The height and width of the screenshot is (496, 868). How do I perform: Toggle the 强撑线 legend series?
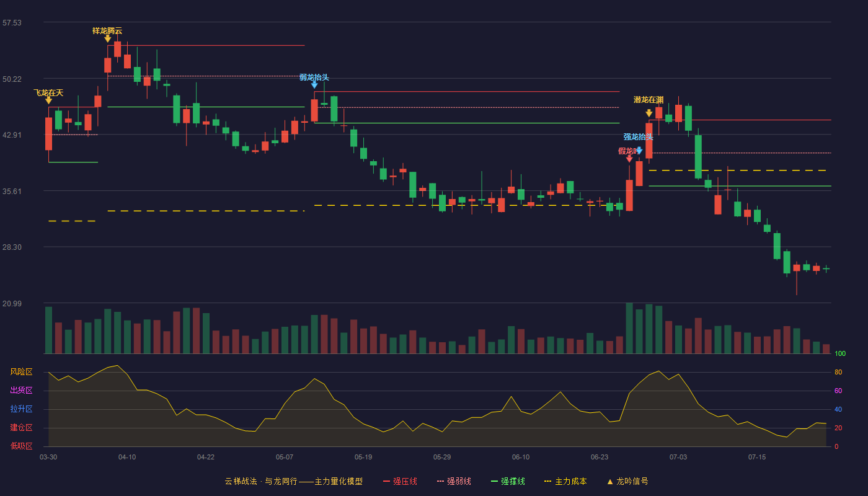[508, 481]
